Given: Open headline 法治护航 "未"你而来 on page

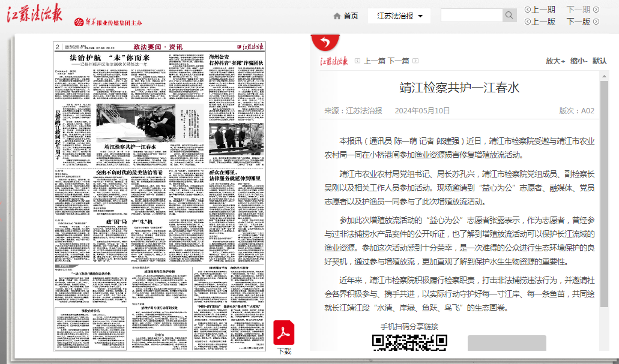Looking at the screenshot, I should click(x=110, y=58).
